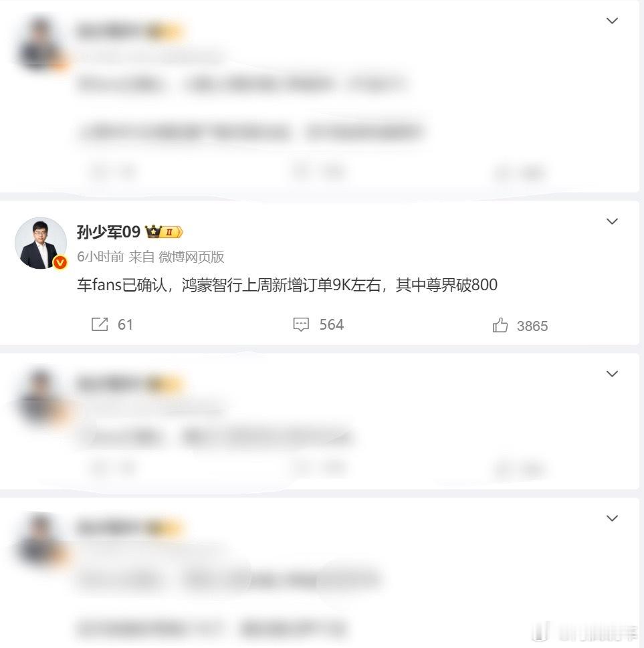
Task: Open the chevron menu on the third post
Action: 612,374
